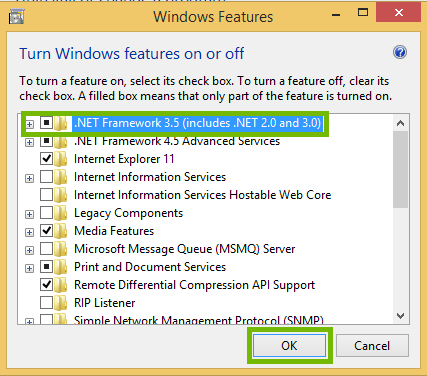Select 'Print and Document Services' row text
This screenshot has height=376, width=427.
tap(150, 267)
